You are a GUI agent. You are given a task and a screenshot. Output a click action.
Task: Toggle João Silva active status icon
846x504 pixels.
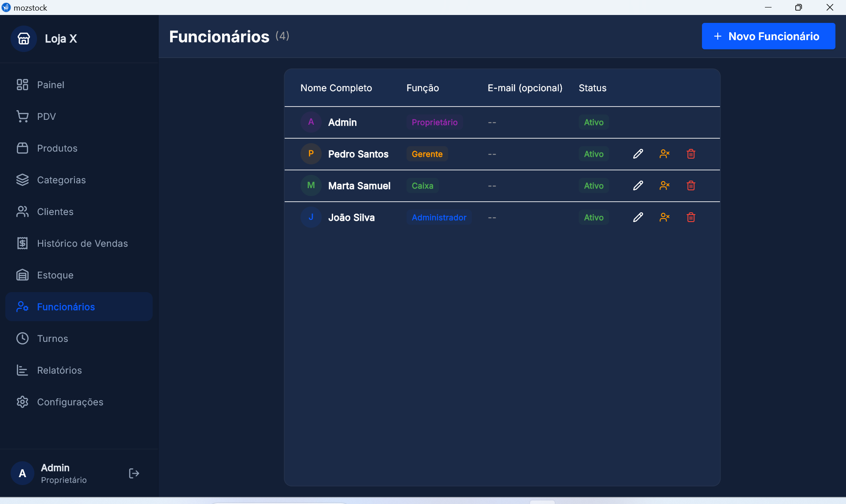[664, 217]
